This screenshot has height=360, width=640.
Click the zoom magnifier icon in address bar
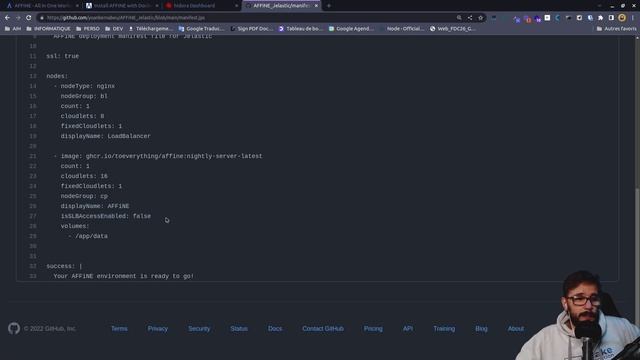coord(459,18)
